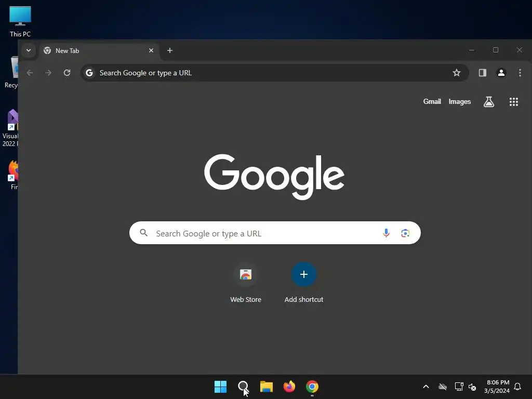The image size is (532, 399).
Task: Open the tab search dropdown arrow
Action: 29,50
